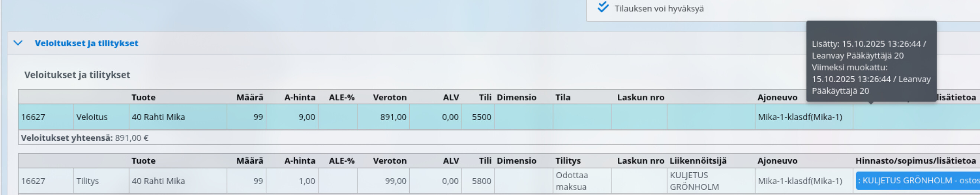Viewport: 980px width, 195px height.
Task: Click the vehicle cell in the Veloitus row
Action: [800, 117]
